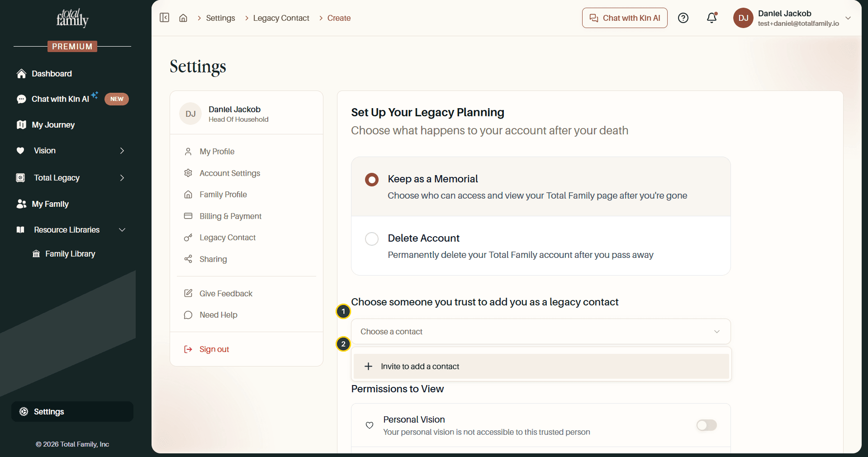The image size is (868, 457).
Task: Click the Sign out link
Action: pyautogui.click(x=214, y=349)
